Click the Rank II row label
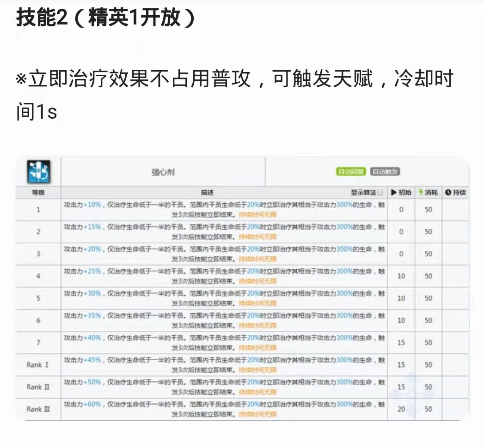The height and width of the screenshot is (448, 484). click(x=38, y=387)
